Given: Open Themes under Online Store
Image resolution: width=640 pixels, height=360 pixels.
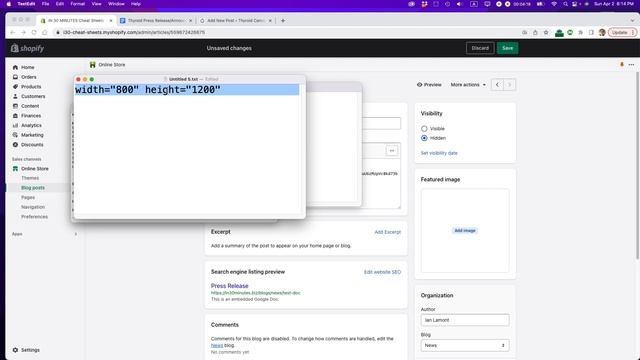Looking at the screenshot, I should point(30,178).
